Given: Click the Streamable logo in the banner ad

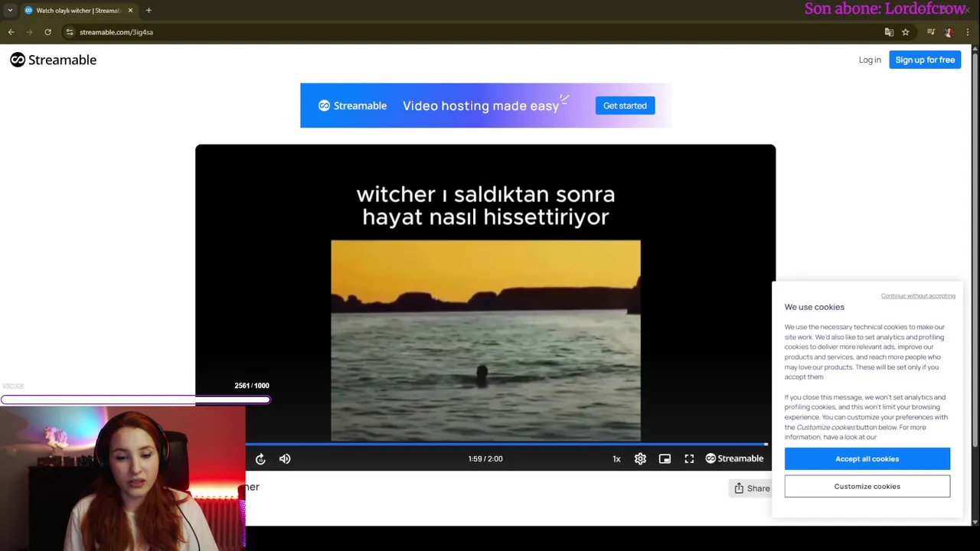Looking at the screenshot, I should point(352,106).
